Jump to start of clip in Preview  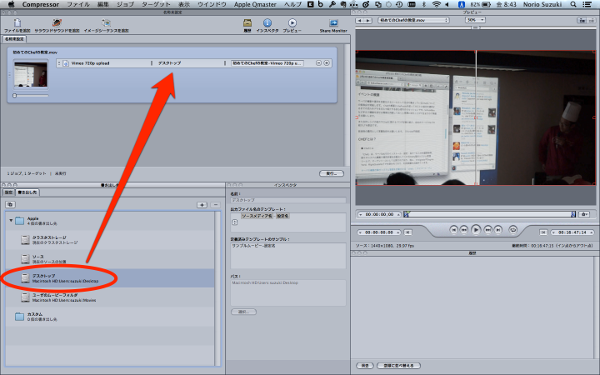(453, 230)
